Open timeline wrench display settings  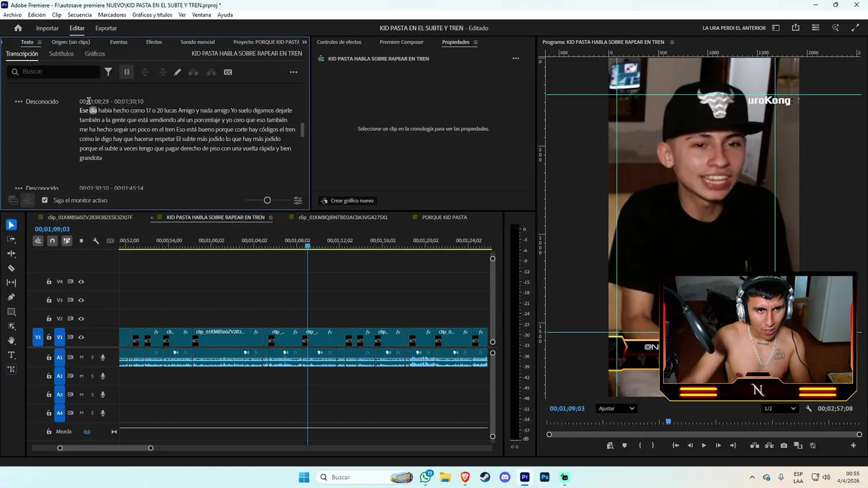pos(96,241)
